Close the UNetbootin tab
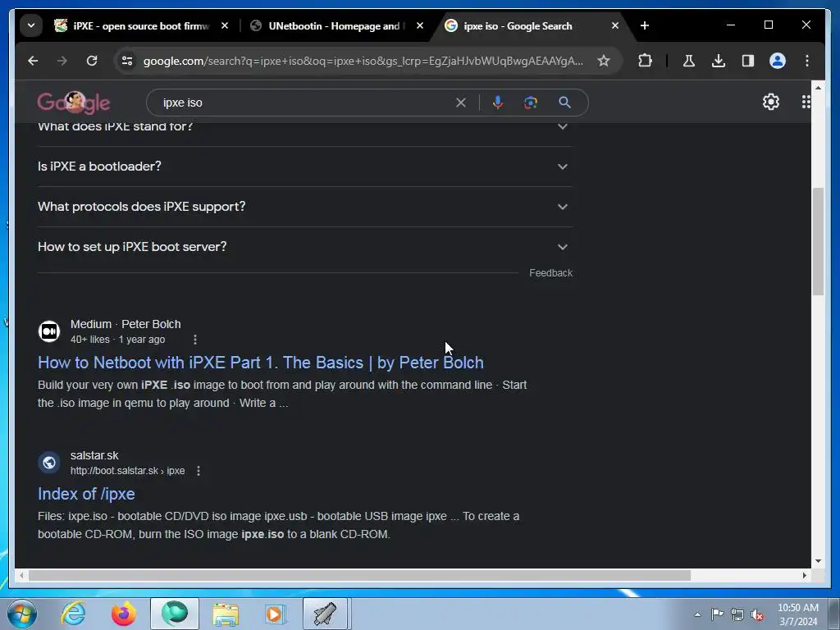This screenshot has width=840, height=630. [x=420, y=25]
